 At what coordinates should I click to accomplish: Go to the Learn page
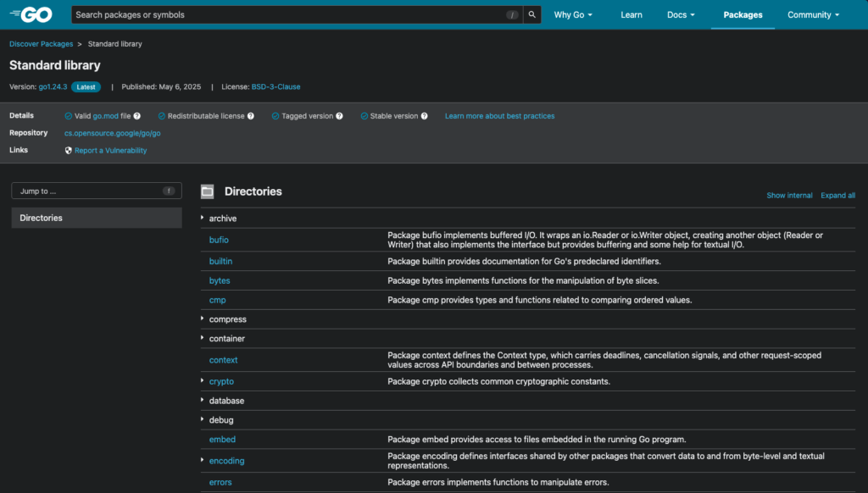pyautogui.click(x=631, y=15)
